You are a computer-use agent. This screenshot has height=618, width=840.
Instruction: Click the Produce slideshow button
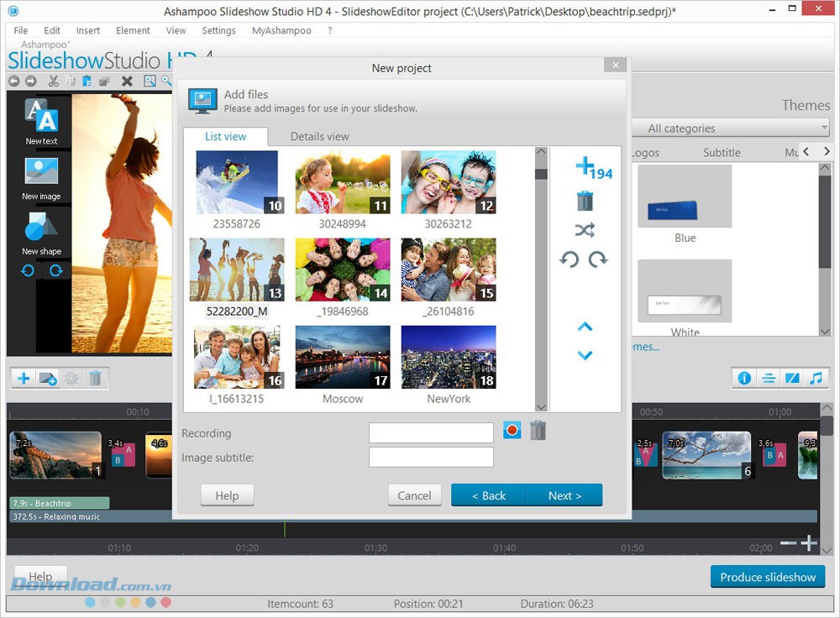click(767, 577)
